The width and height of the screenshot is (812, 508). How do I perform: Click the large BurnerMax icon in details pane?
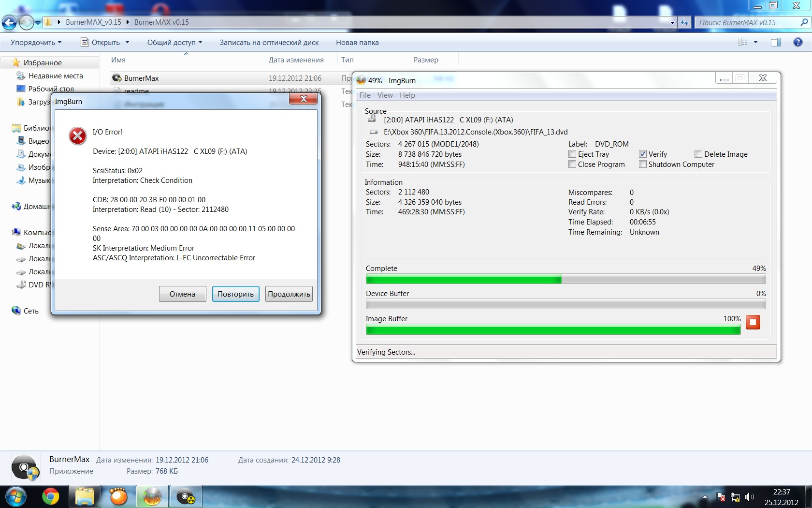[25, 468]
